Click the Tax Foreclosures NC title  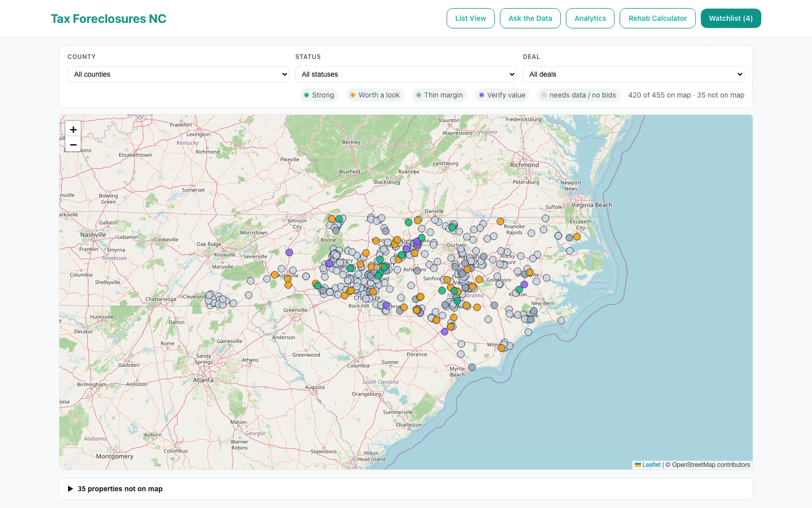coord(109,19)
